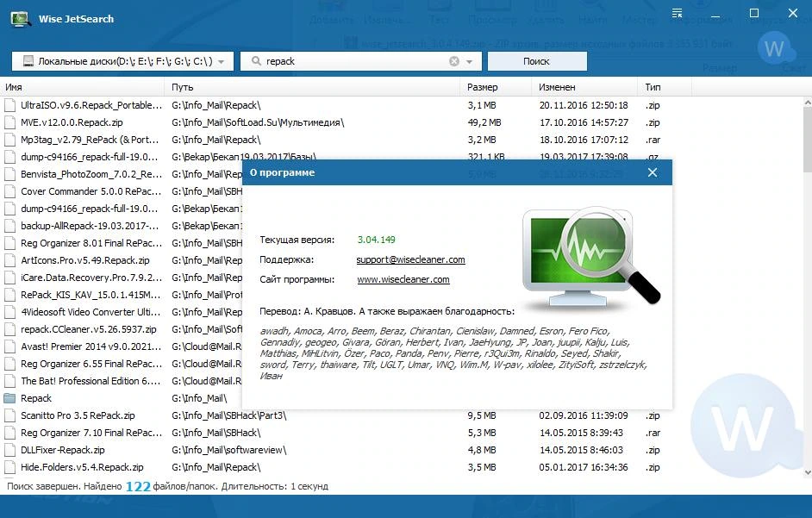Click the Поиск search button

(537, 61)
